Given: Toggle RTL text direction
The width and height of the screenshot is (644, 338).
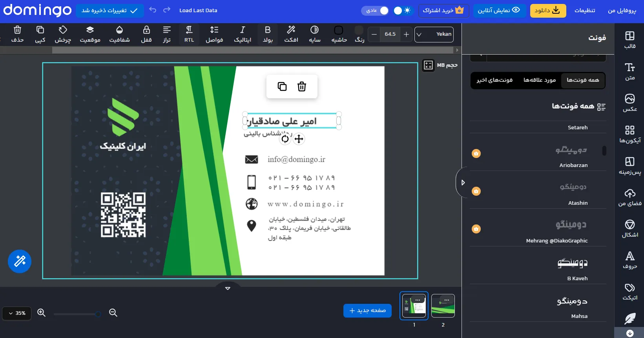Looking at the screenshot, I should (x=189, y=34).
